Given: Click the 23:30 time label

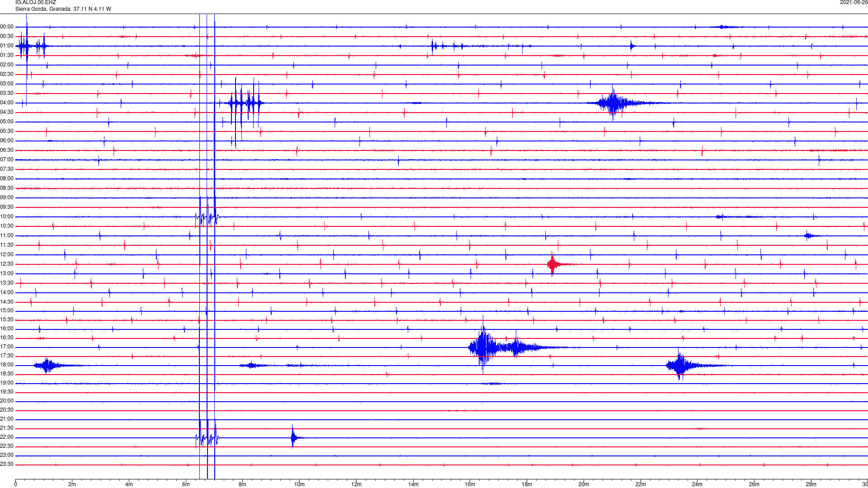Looking at the screenshot, I should pos(7,465).
